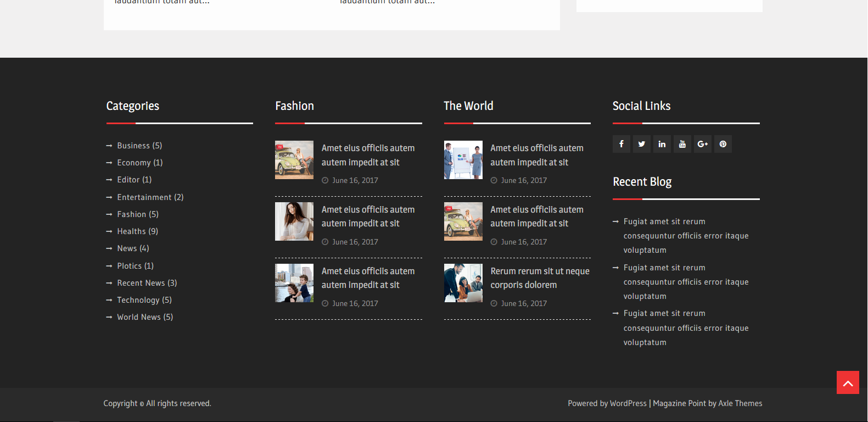Open the Facebook social link icon
Screen dimensions: 868x422
point(621,144)
